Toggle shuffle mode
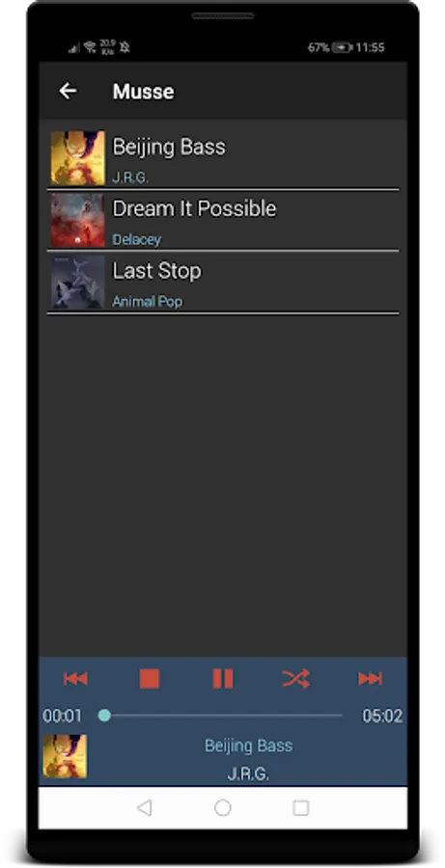The height and width of the screenshot is (868, 445). (296, 678)
